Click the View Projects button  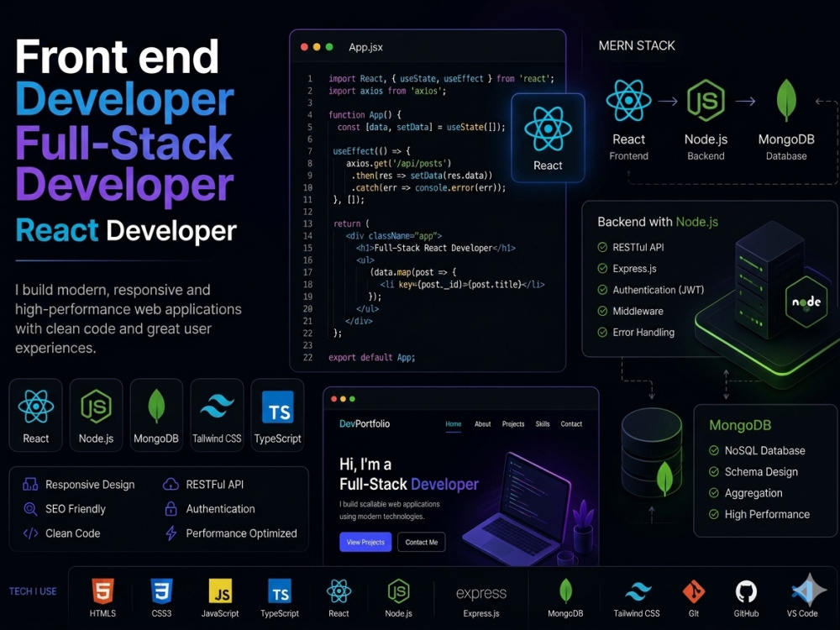(365, 542)
